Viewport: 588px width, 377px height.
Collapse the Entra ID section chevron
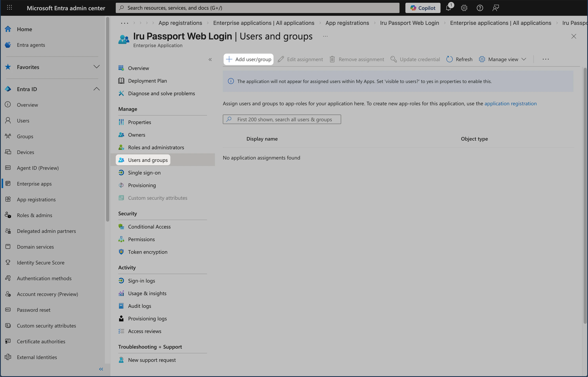[x=96, y=89]
